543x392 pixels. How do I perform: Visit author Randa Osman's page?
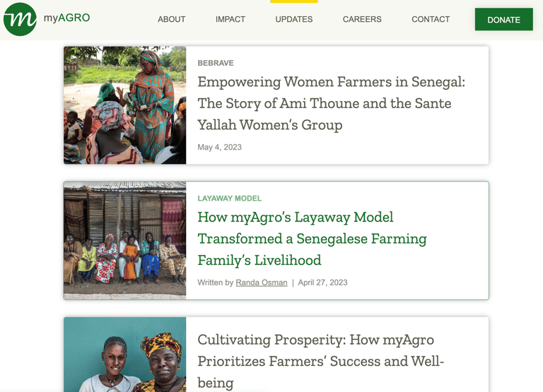(262, 283)
